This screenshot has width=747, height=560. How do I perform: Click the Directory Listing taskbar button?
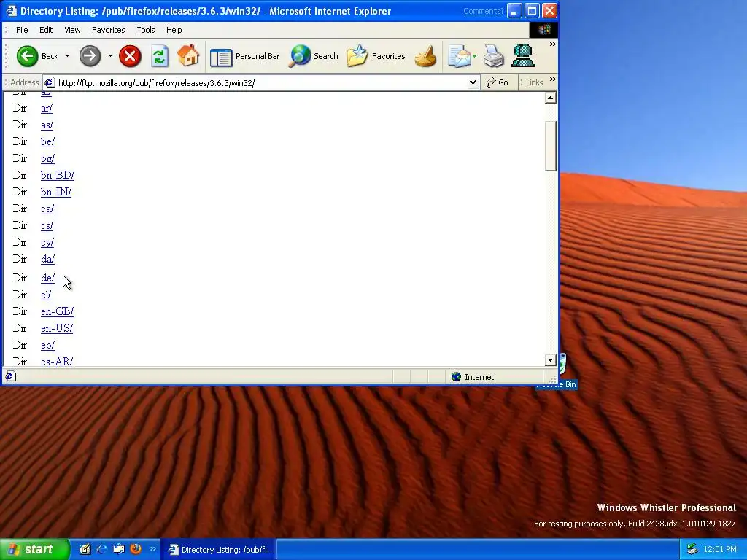[218, 550]
